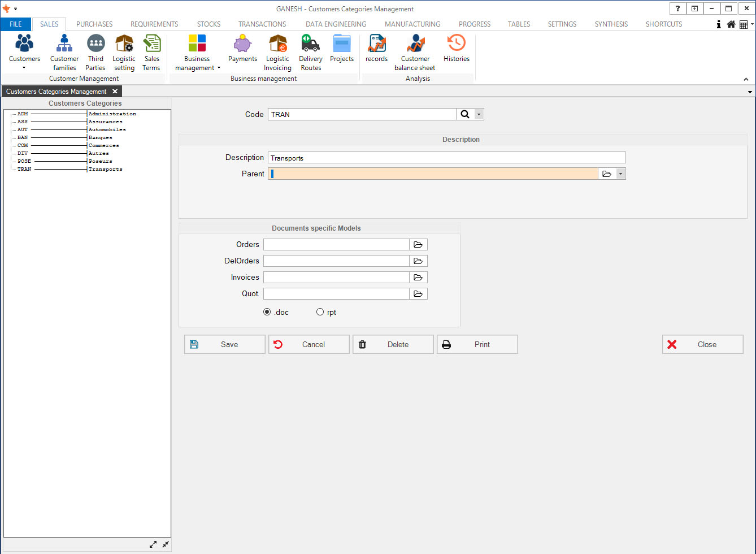This screenshot has height=554, width=756.
Task: Click into the Description text field
Action: coord(446,158)
